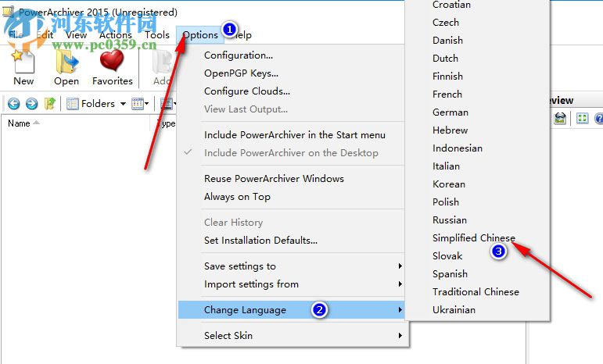
Task: Go forward with the right arrow icon
Action: click(31, 104)
